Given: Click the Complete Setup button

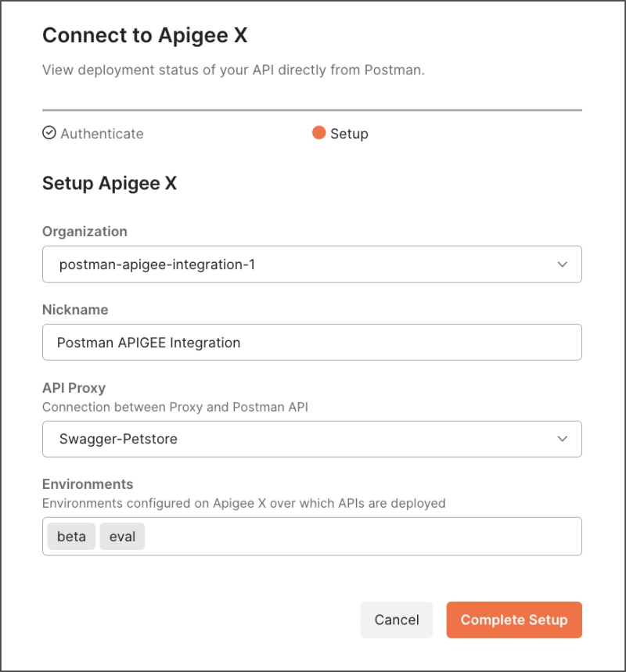Looking at the screenshot, I should pos(514,620).
